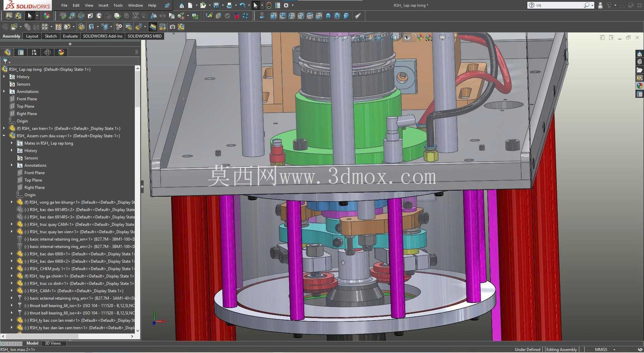This screenshot has width=644, height=353.
Task: Open the ConfigurationManager tab icon
Action: 34,52
